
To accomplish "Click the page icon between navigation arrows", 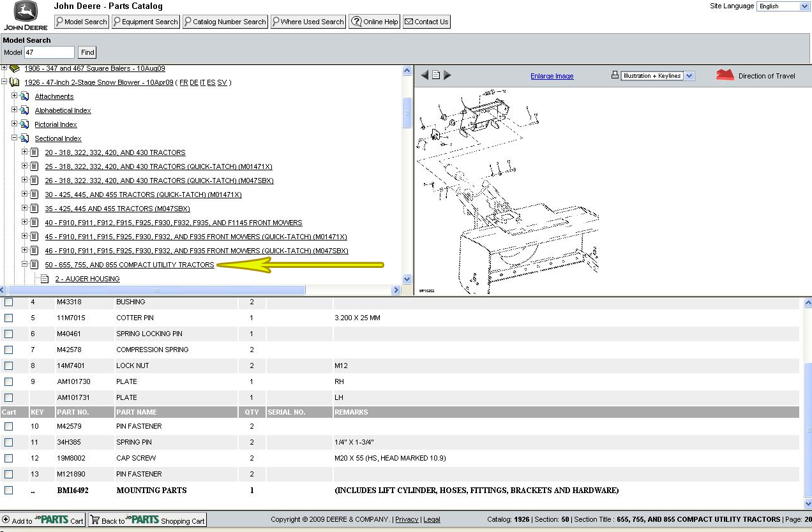I will point(436,75).
